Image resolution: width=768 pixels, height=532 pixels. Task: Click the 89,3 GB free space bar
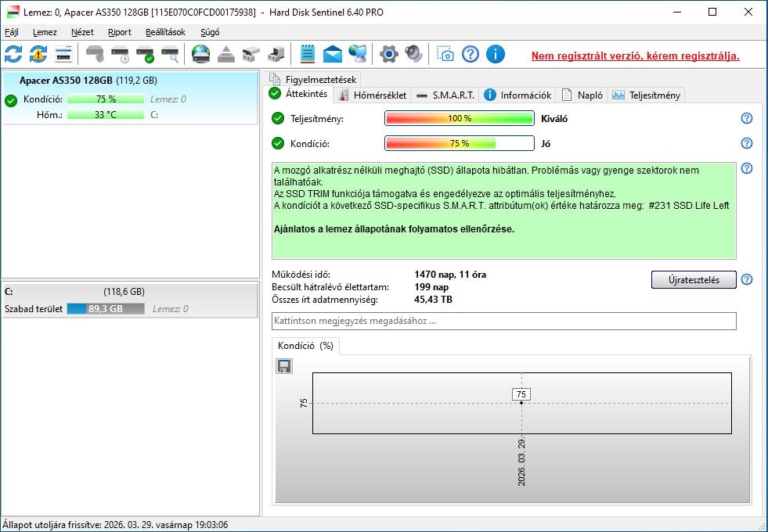coord(106,309)
